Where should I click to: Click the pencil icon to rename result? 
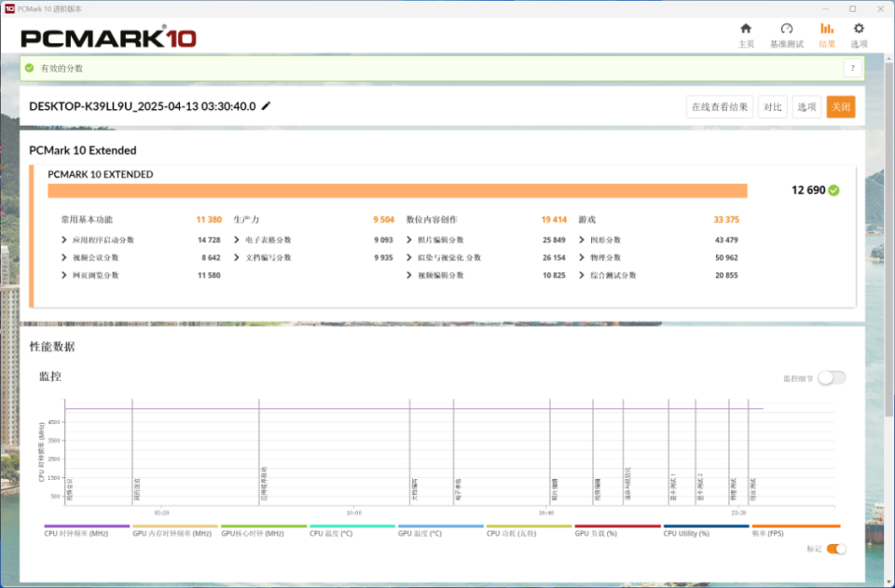click(266, 106)
